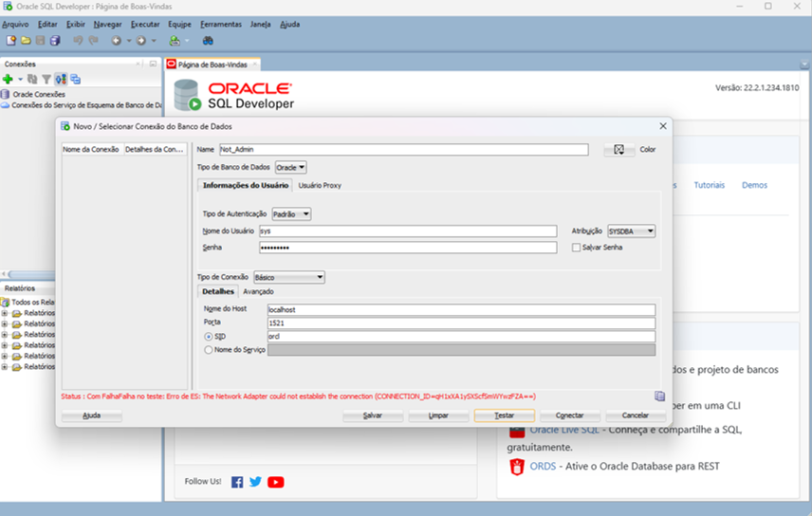
Task: Select the SID radio button
Action: (x=209, y=337)
